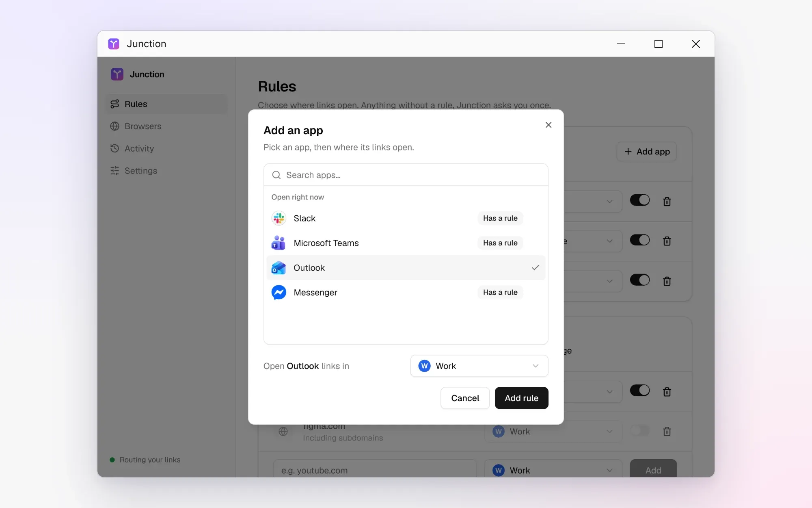812x508 pixels.
Task: Cancel the Add an app dialog
Action: pos(465,398)
